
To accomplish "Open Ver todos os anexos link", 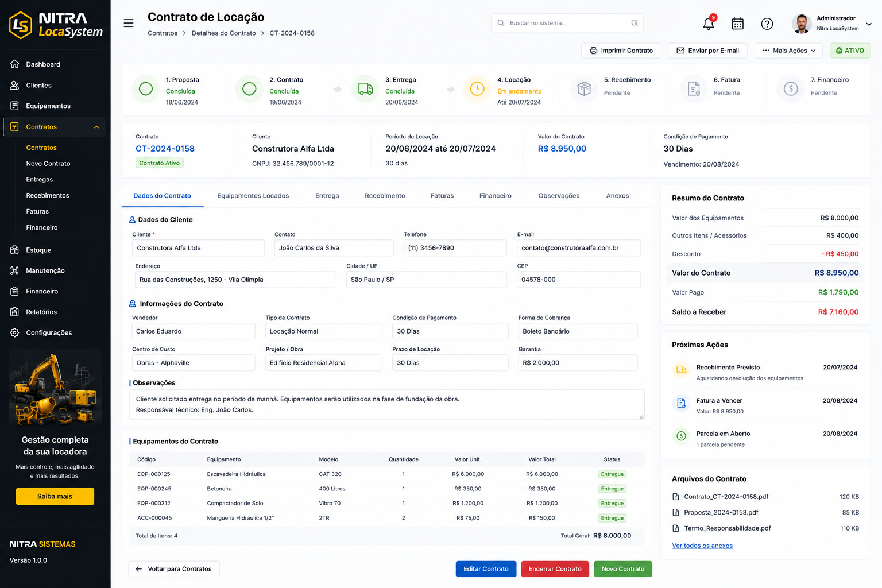I will (702, 546).
